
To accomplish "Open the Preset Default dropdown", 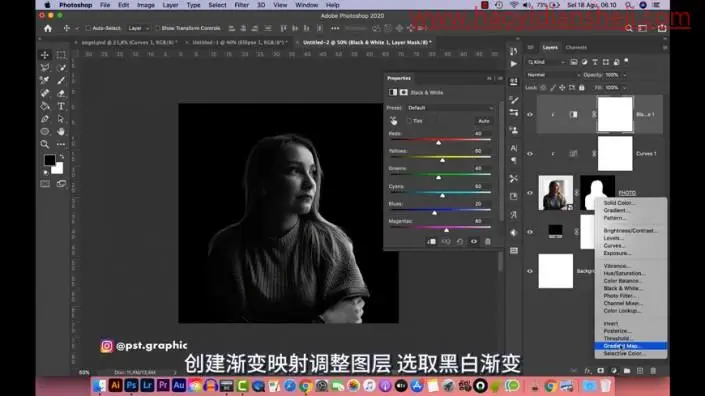I will coord(450,108).
